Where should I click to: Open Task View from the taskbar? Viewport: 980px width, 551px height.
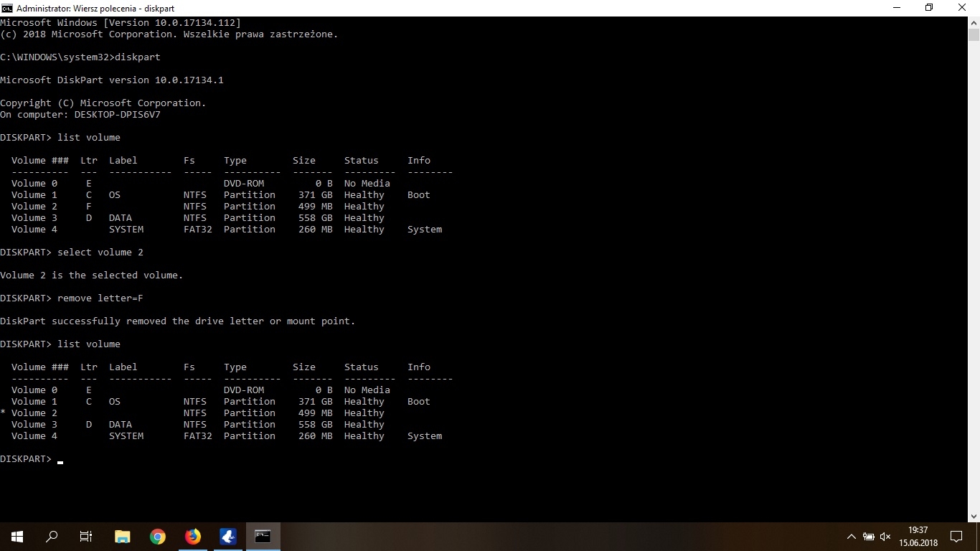coord(86,536)
